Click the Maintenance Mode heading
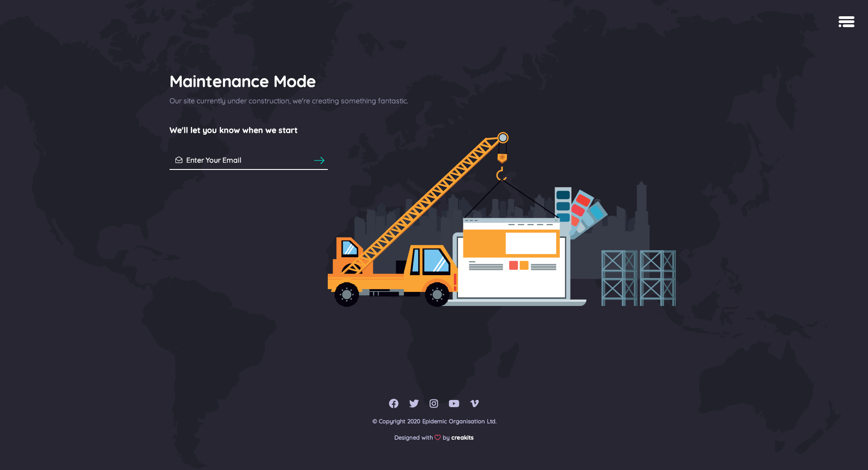 point(243,81)
